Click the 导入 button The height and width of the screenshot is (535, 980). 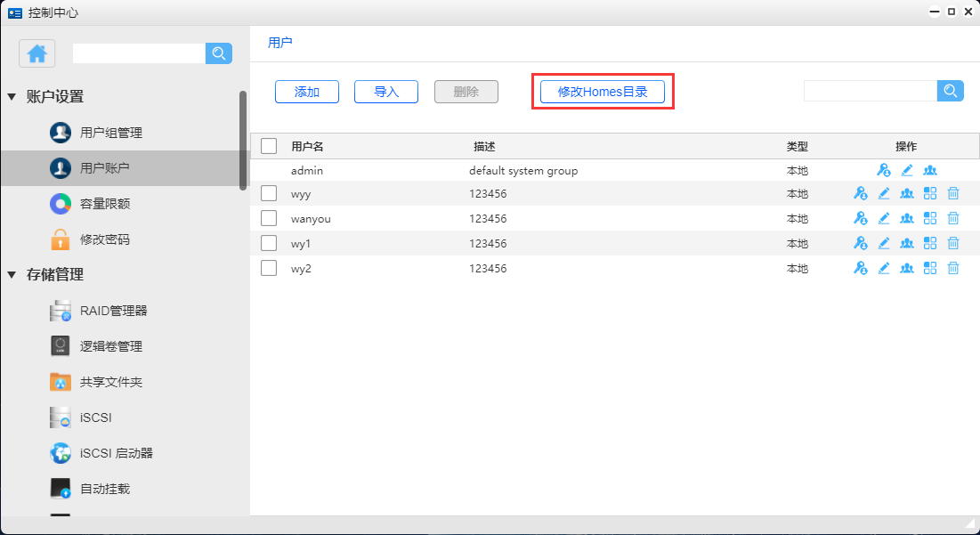386,92
